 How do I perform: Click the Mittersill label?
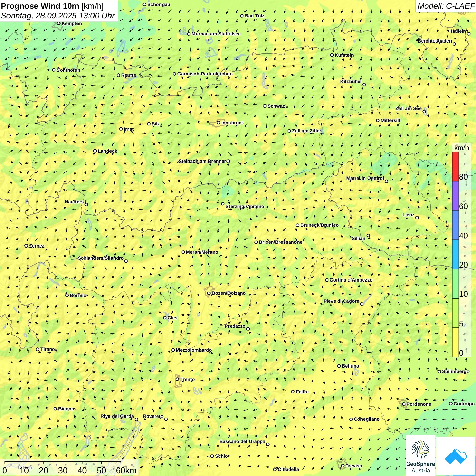pos(390,120)
